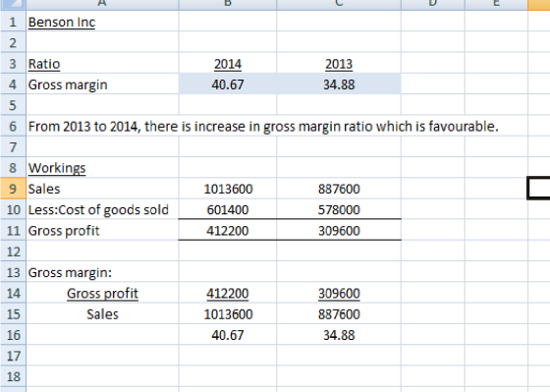Click the Sales label in row 9
The height and width of the screenshot is (392, 550).
tap(102, 189)
